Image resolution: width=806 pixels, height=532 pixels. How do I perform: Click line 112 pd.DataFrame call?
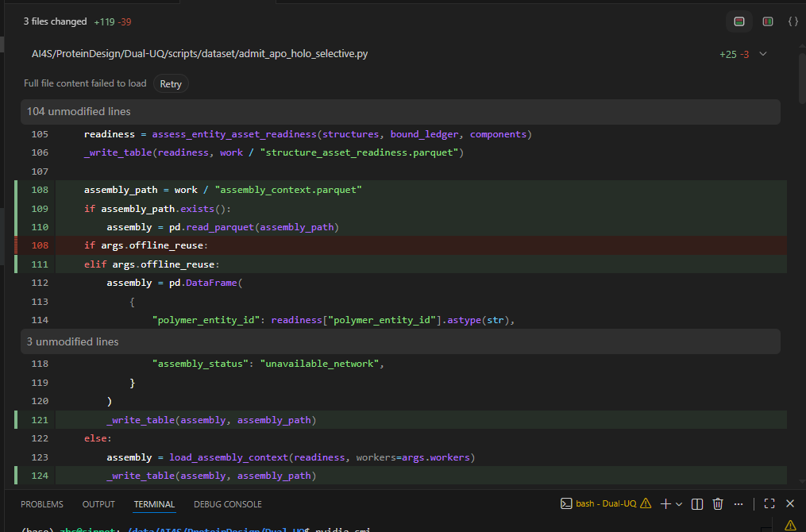point(174,283)
